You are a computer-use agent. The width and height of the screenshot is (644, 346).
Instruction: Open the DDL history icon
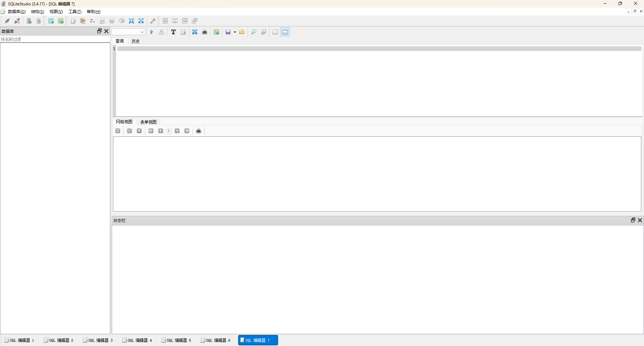click(x=83, y=21)
